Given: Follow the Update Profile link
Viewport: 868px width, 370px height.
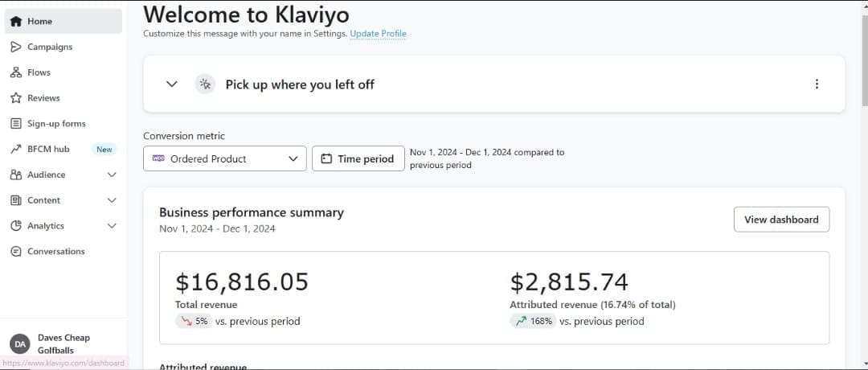Looking at the screenshot, I should 378,34.
